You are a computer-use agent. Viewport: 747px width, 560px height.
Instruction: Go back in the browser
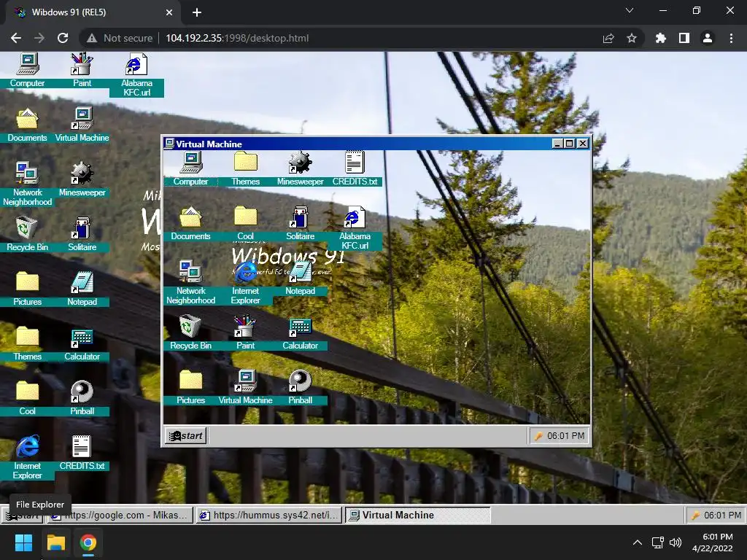[x=16, y=38]
